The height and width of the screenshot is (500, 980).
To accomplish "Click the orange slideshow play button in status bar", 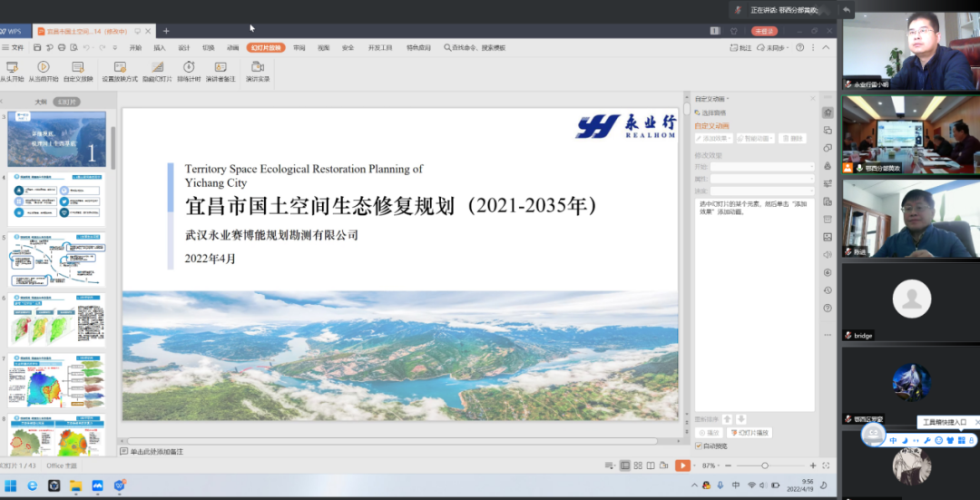I will tap(682, 466).
